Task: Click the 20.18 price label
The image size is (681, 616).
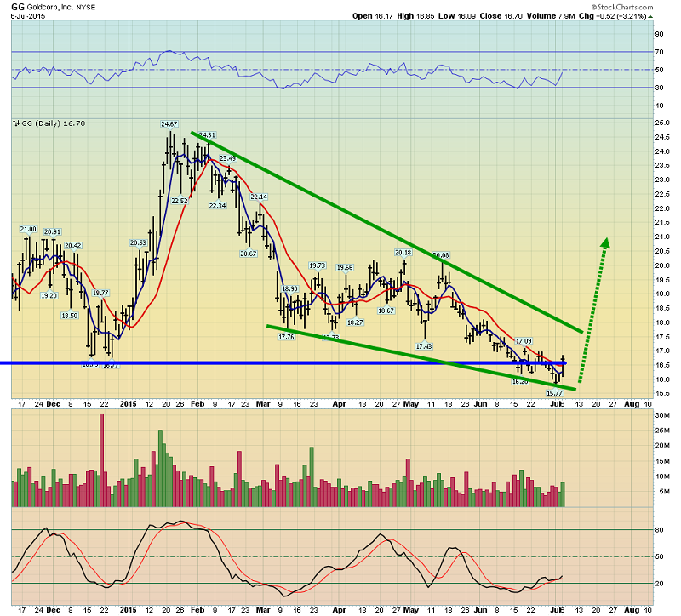Action: coord(403,252)
